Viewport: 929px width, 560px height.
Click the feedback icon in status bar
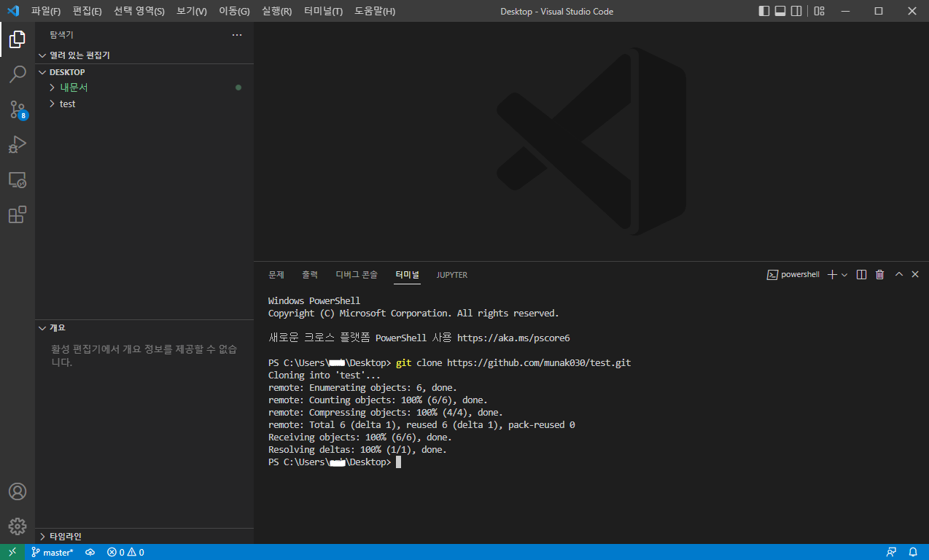click(x=891, y=552)
